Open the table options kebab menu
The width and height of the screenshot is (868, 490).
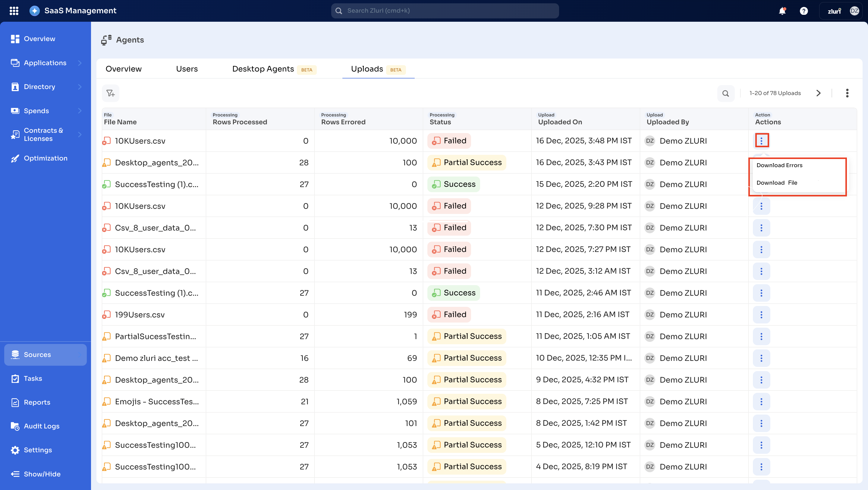847,93
